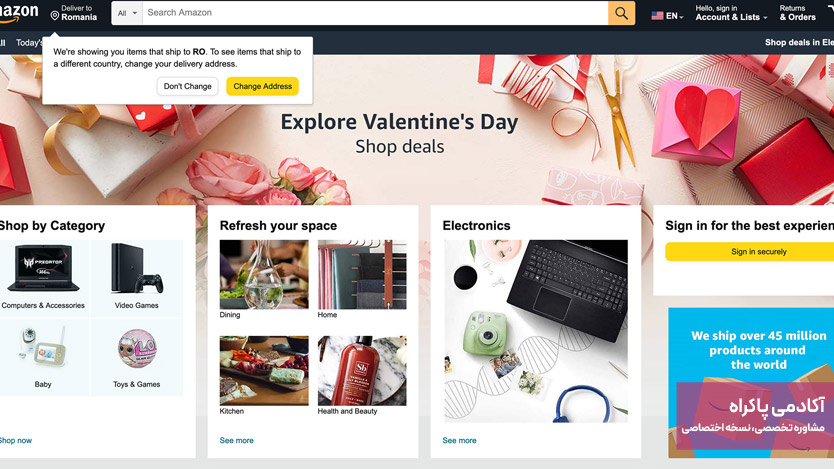Image resolution: width=834 pixels, height=469 pixels.
Task: Click See more under Refresh your space
Action: pos(237,440)
